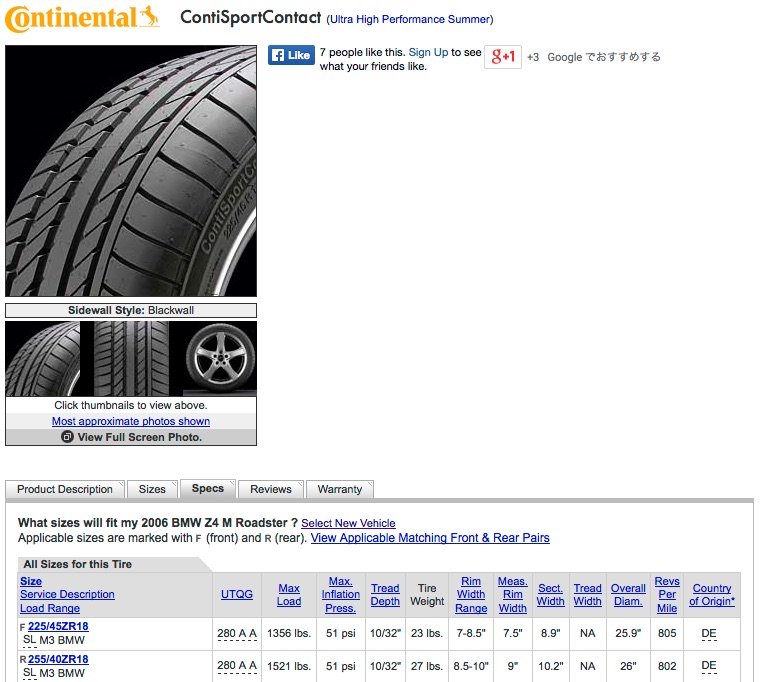Click the Google +1 button

tap(503, 57)
